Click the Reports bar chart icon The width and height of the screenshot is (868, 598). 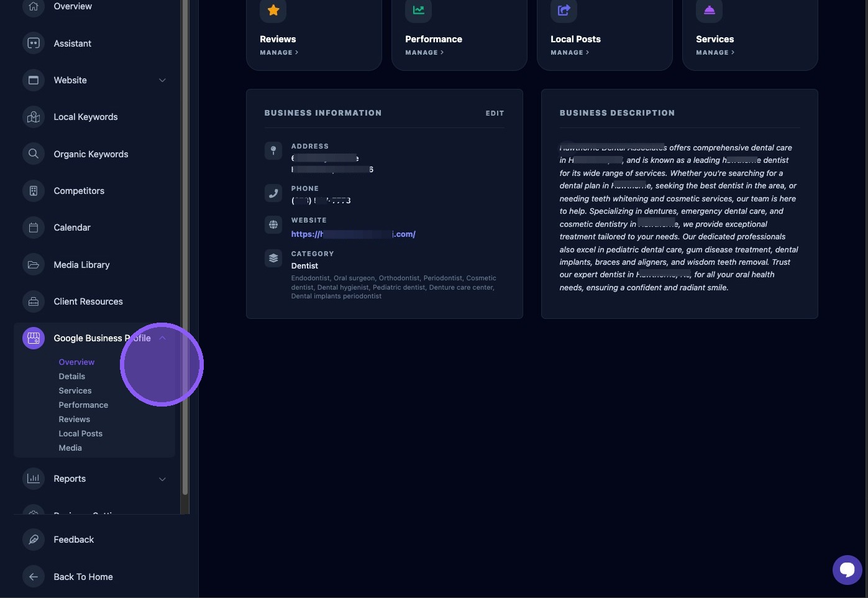(34, 479)
